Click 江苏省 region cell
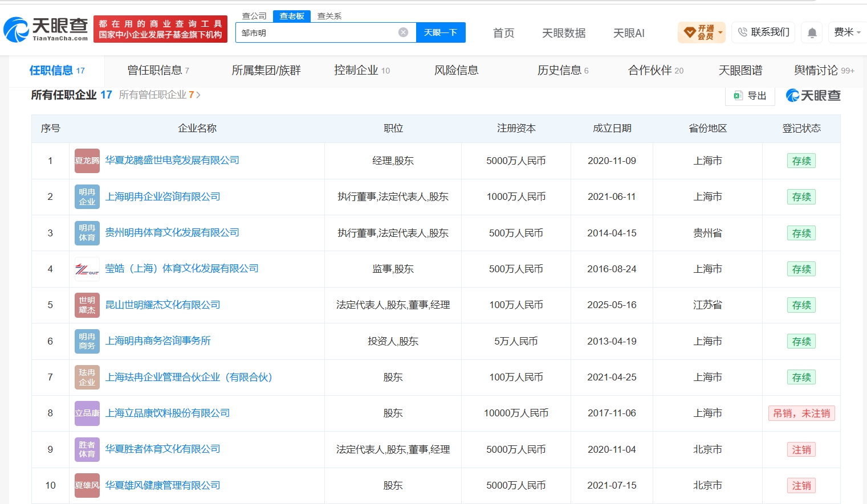The width and height of the screenshot is (867, 504). [707, 305]
